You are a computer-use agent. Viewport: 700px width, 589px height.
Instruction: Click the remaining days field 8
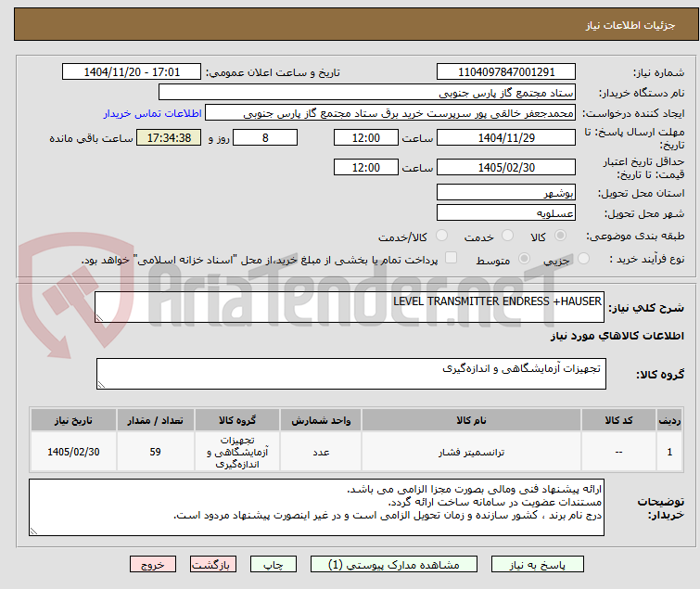pos(265,137)
